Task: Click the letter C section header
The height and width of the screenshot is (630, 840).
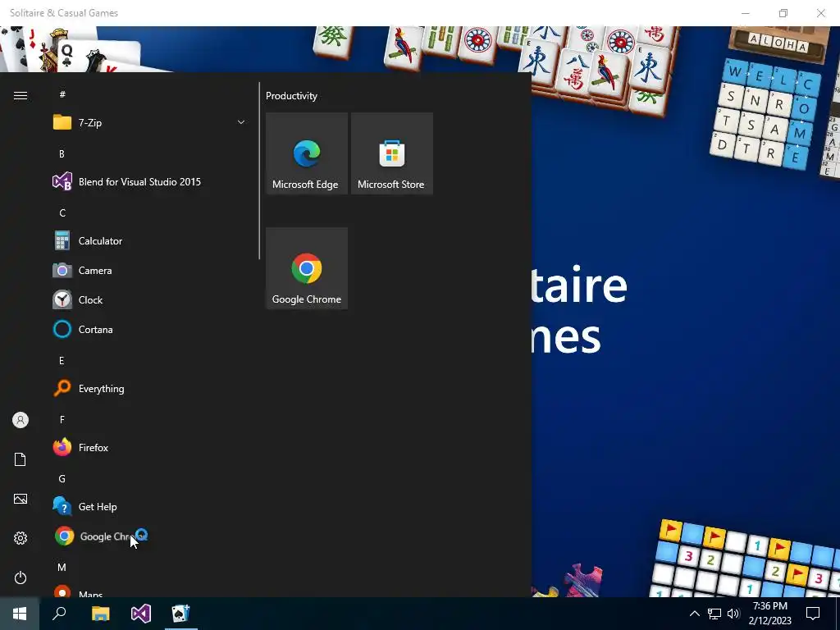Action: pyautogui.click(x=62, y=212)
